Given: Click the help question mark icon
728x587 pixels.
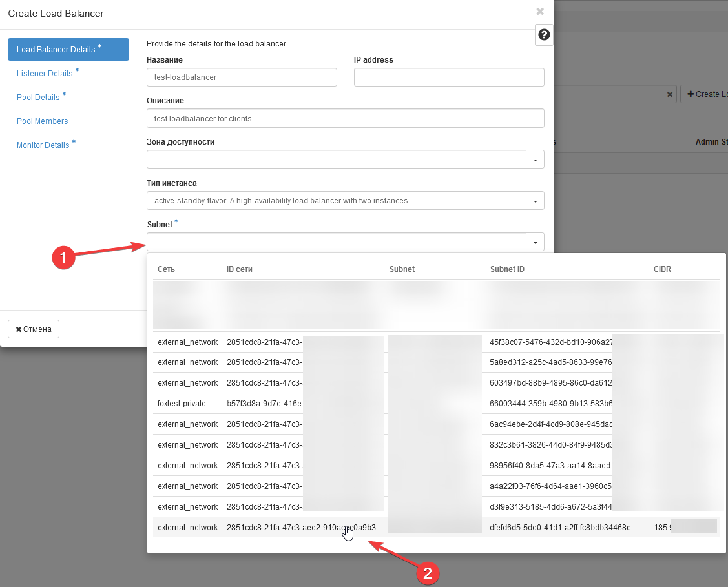Looking at the screenshot, I should pos(544,35).
